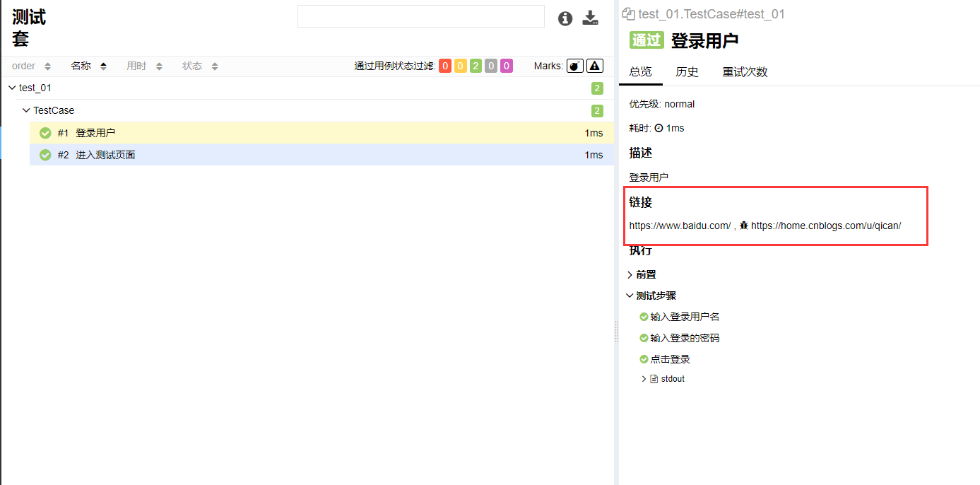Click the 输入登录的密码 step text
980x485 pixels.
(685, 338)
